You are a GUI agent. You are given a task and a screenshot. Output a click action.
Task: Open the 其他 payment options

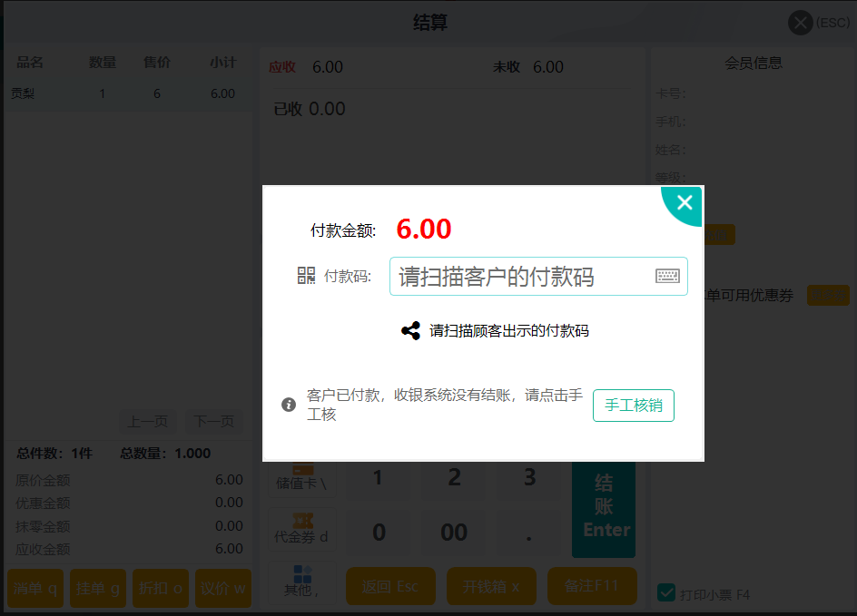(301, 582)
